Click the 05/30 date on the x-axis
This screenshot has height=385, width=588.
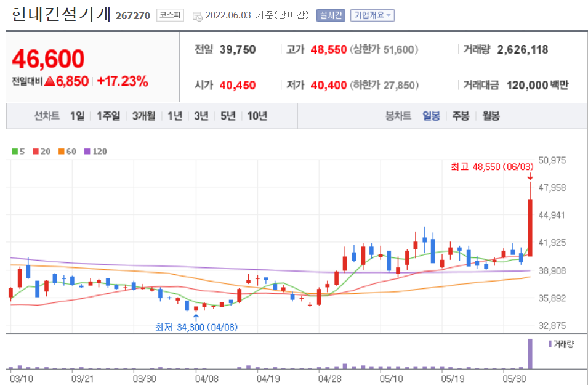pos(514,379)
